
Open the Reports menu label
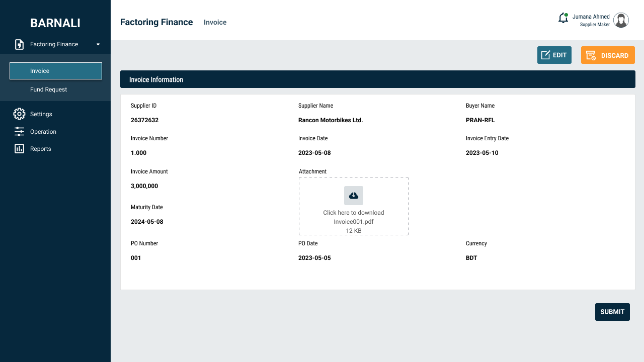coord(41,149)
